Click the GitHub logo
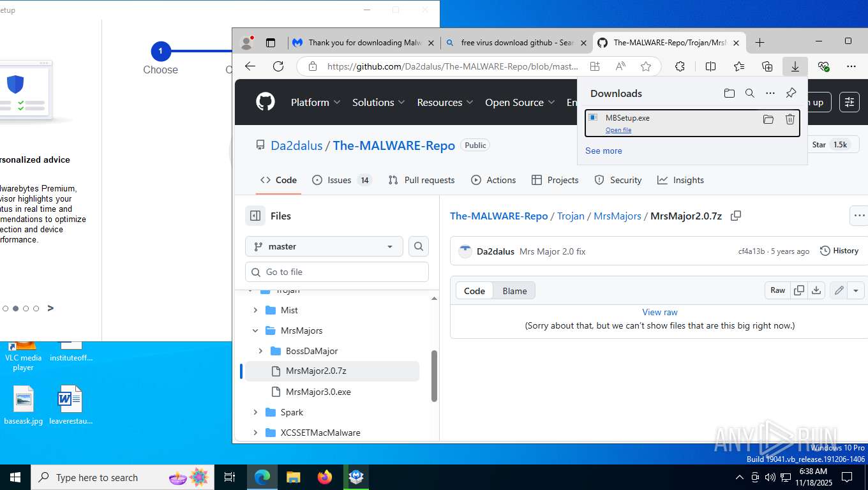 click(x=266, y=102)
